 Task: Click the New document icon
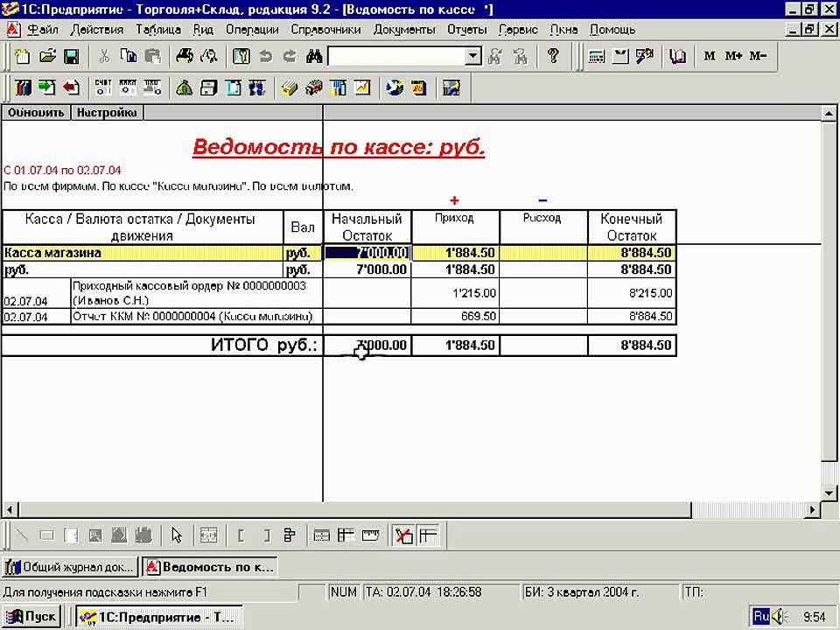tap(23, 56)
